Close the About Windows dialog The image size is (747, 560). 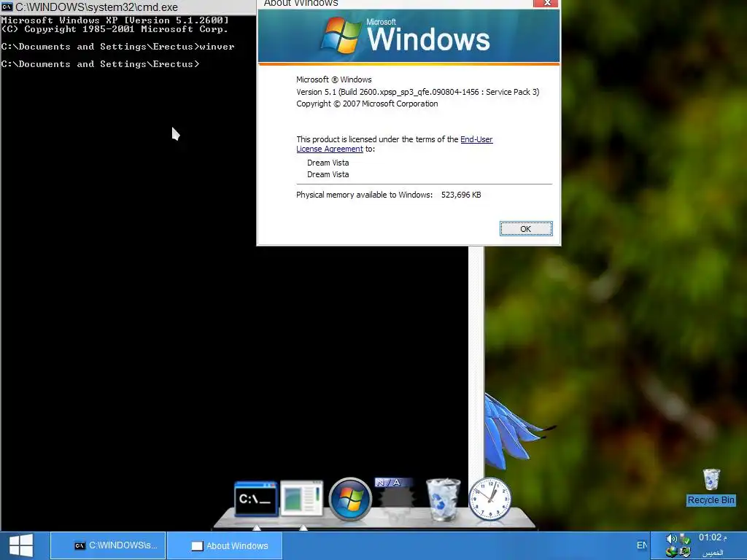pyautogui.click(x=547, y=3)
